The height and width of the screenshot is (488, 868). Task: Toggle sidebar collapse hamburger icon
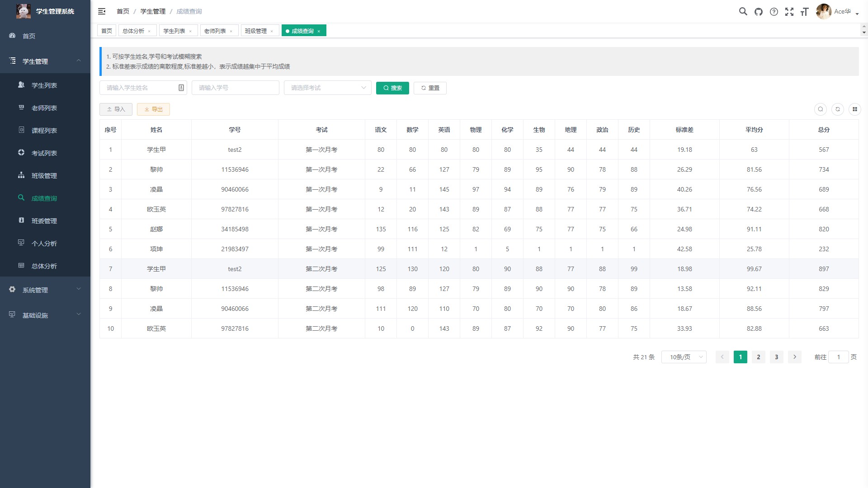coord(102,11)
